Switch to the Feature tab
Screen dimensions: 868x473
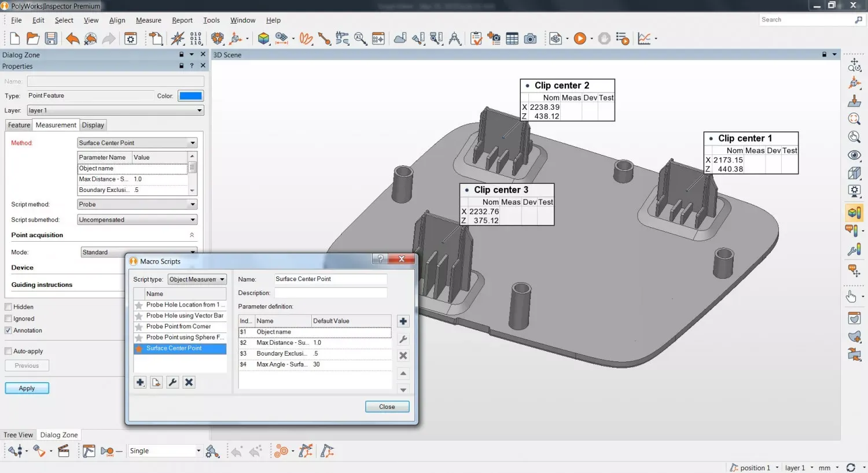(x=19, y=125)
